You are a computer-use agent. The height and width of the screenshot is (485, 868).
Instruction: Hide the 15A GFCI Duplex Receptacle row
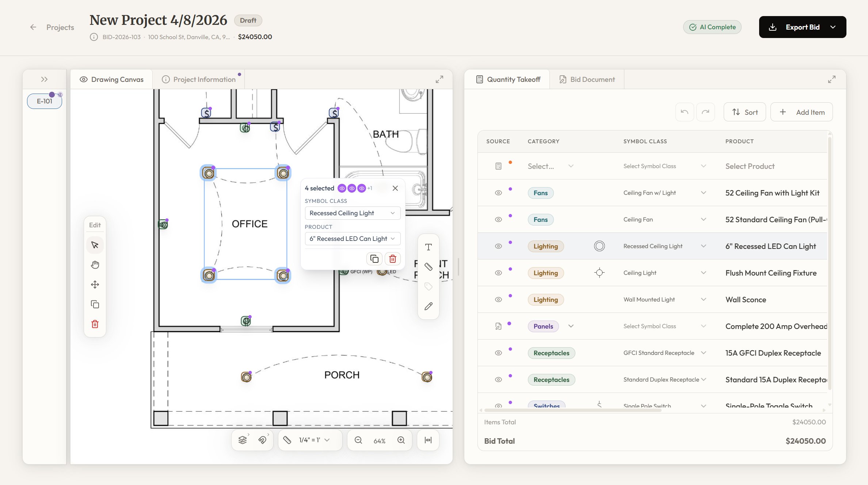(498, 353)
